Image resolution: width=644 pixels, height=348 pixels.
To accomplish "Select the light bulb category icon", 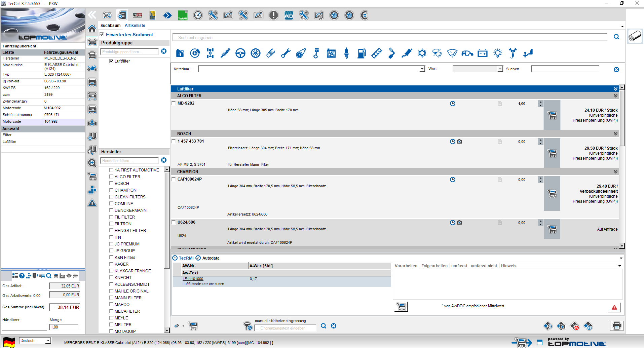I will point(498,53).
